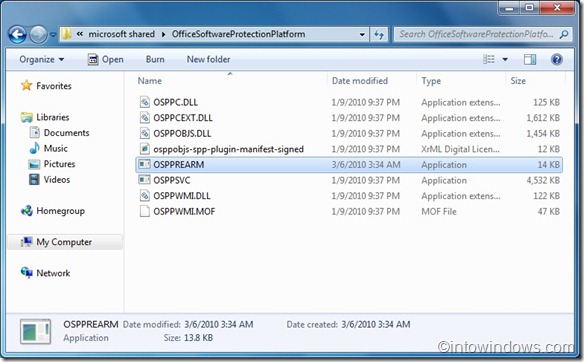Expand the arrow after 'microsoft shared'
The width and height of the screenshot is (584, 362).
(164, 34)
